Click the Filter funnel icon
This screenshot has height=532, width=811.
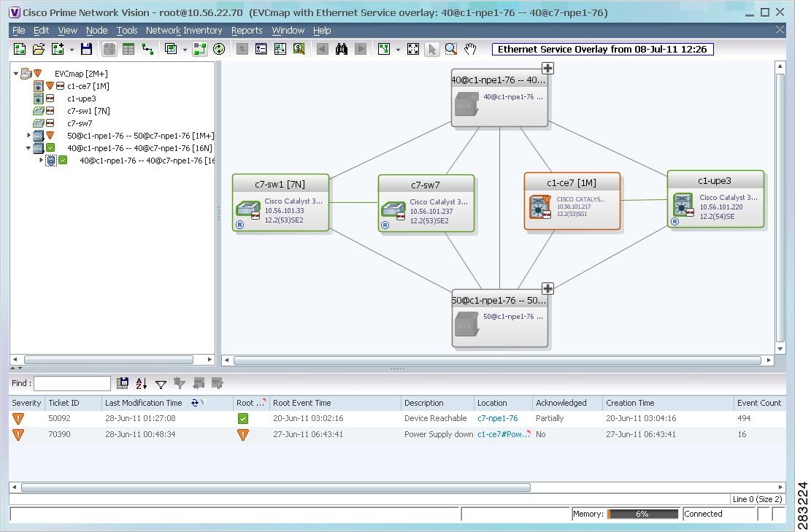(161, 384)
